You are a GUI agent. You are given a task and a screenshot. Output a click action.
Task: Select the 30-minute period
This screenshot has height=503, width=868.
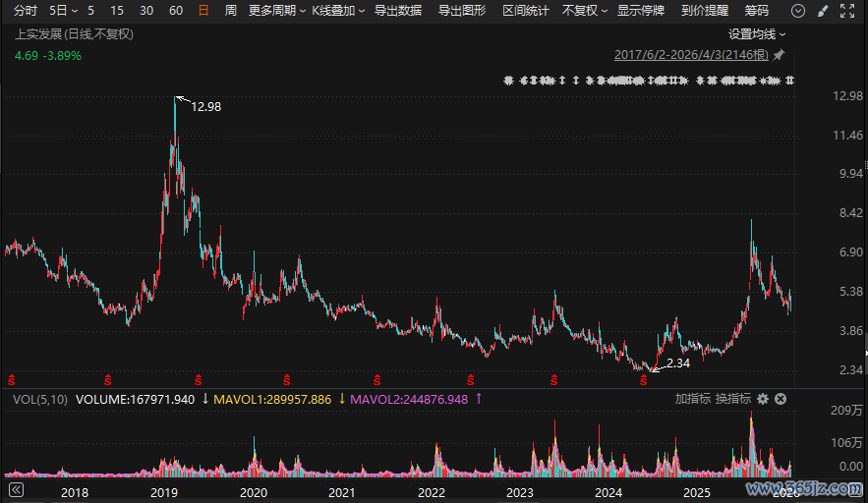tap(146, 11)
